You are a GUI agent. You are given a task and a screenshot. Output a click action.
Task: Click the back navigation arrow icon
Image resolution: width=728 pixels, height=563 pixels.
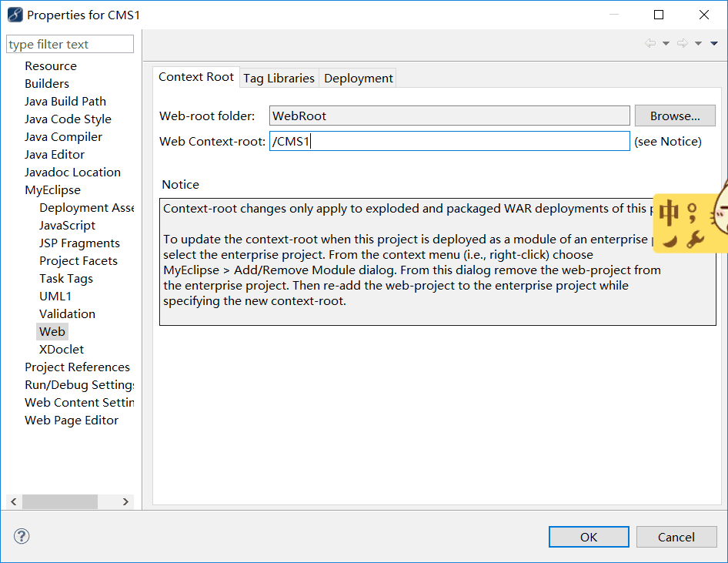coord(650,43)
